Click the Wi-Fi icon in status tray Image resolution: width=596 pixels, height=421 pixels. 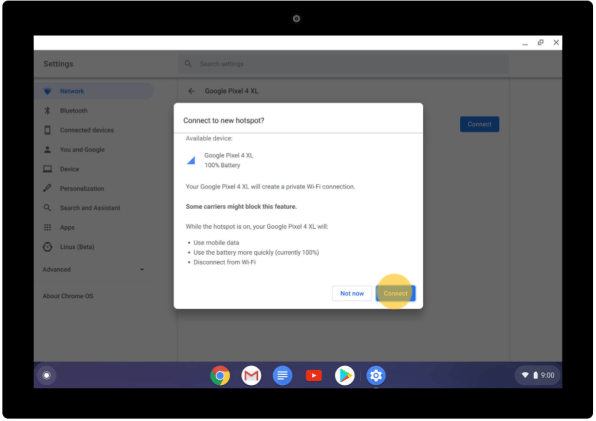tap(525, 375)
